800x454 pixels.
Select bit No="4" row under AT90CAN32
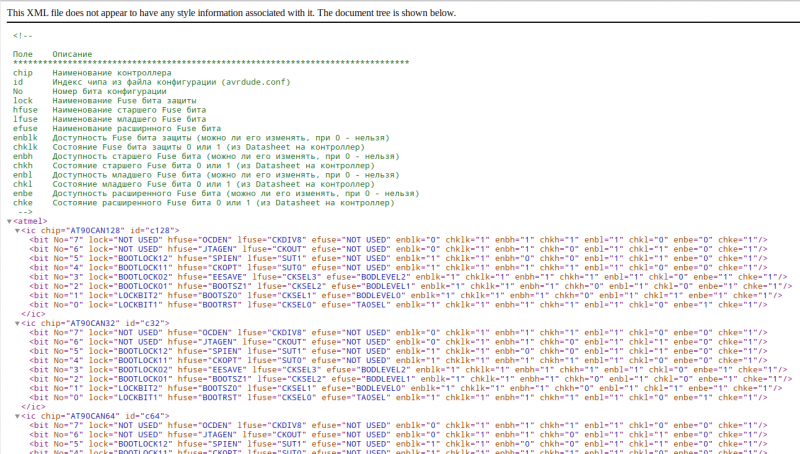pos(398,360)
